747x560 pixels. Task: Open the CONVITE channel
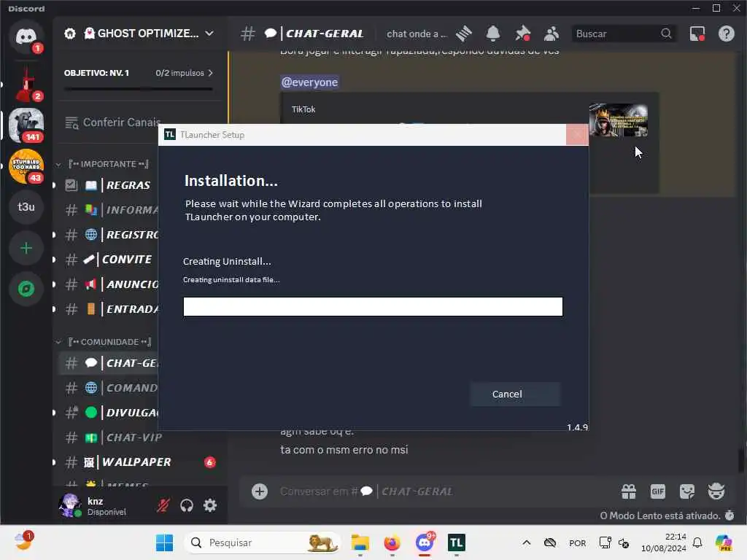[x=109, y=260]
